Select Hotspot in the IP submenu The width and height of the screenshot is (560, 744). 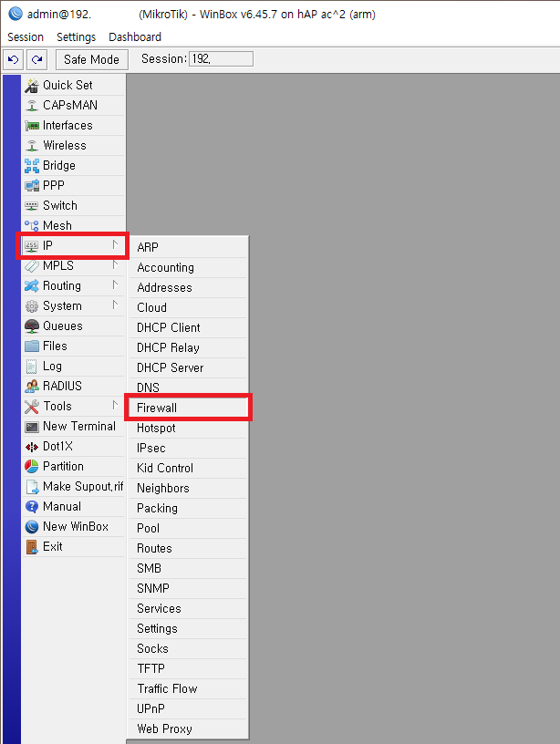pyautogui.click(x=188, y=428)
